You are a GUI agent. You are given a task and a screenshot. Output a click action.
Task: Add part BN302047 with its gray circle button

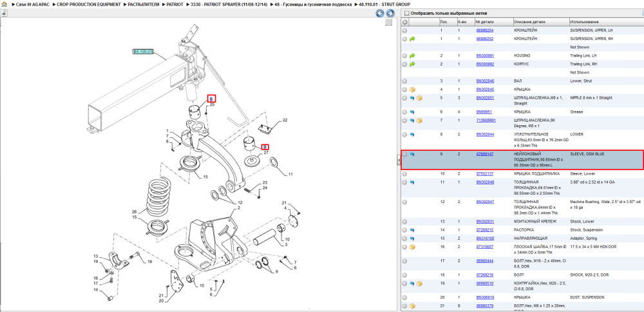click(x=405, y=202)
